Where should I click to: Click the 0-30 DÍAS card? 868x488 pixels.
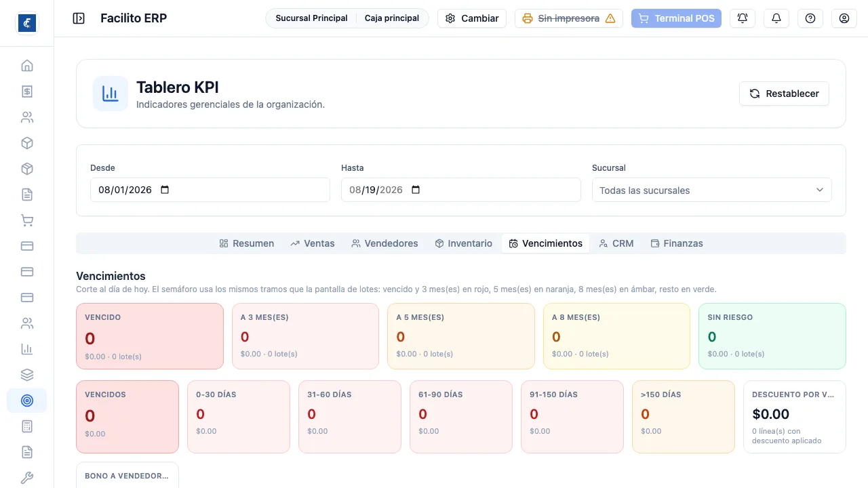click(x=239, y=417)
